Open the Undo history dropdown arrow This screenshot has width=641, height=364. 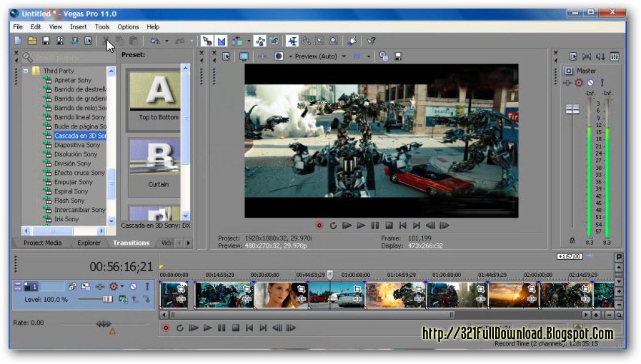point(167,41)
